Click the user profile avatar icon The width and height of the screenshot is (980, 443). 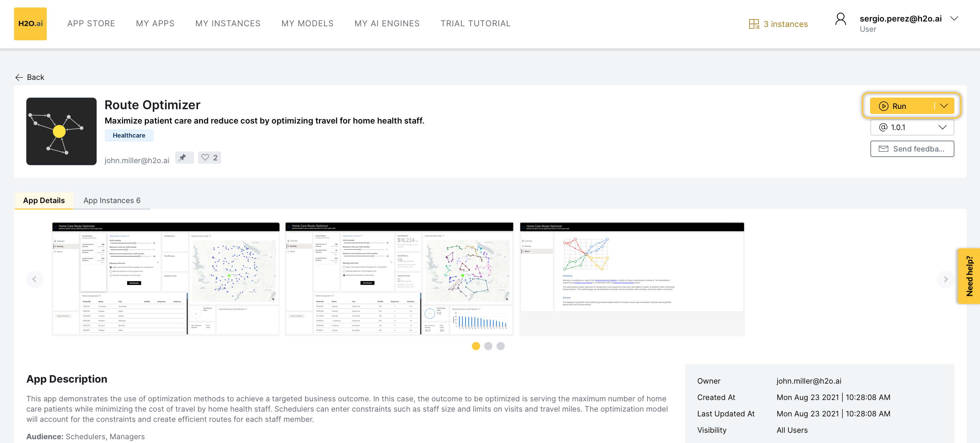click(x=840, y=19)
